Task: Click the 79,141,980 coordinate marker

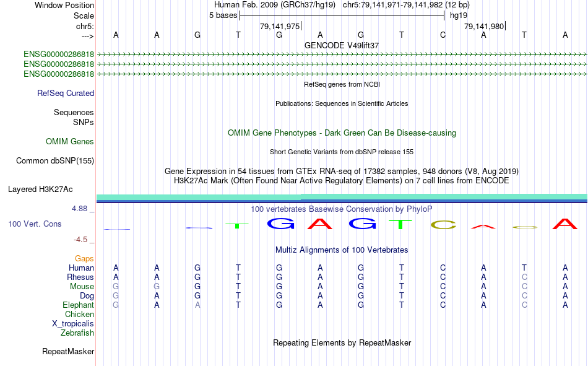Action: [484, 26]
